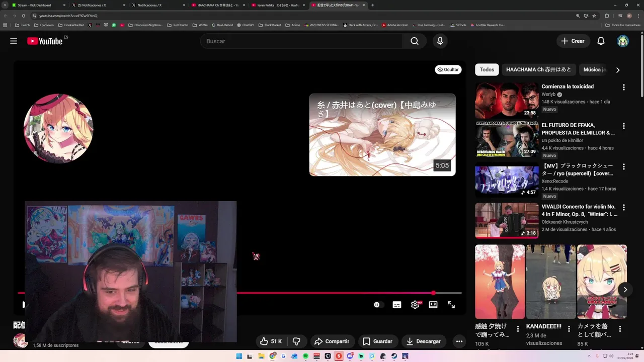The image size is (644, 362).
Task: Open options for EL FUTURO DE FFAKA video
Action: tap(624, 126)
